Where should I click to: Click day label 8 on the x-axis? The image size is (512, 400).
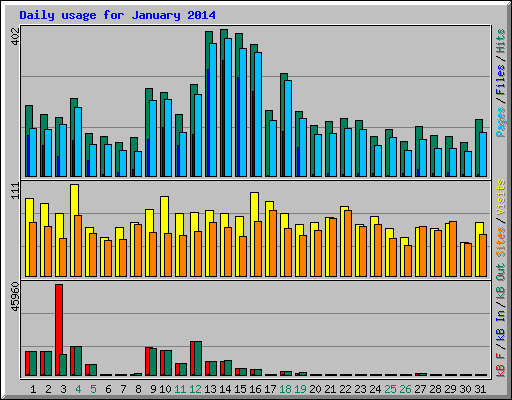[x=138, y=389]
